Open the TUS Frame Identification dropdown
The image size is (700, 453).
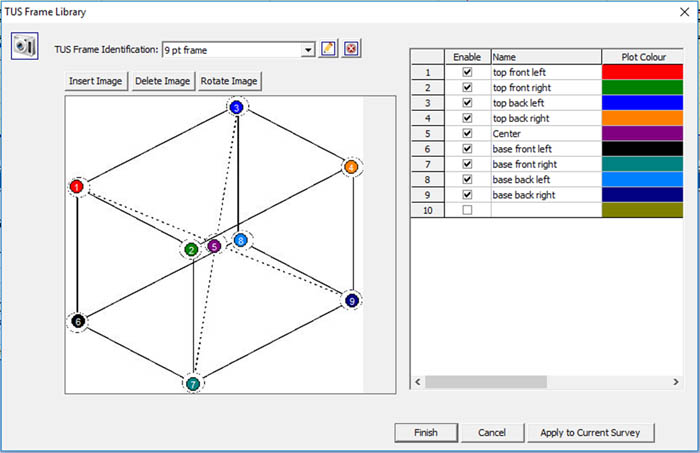coord(307,49)
